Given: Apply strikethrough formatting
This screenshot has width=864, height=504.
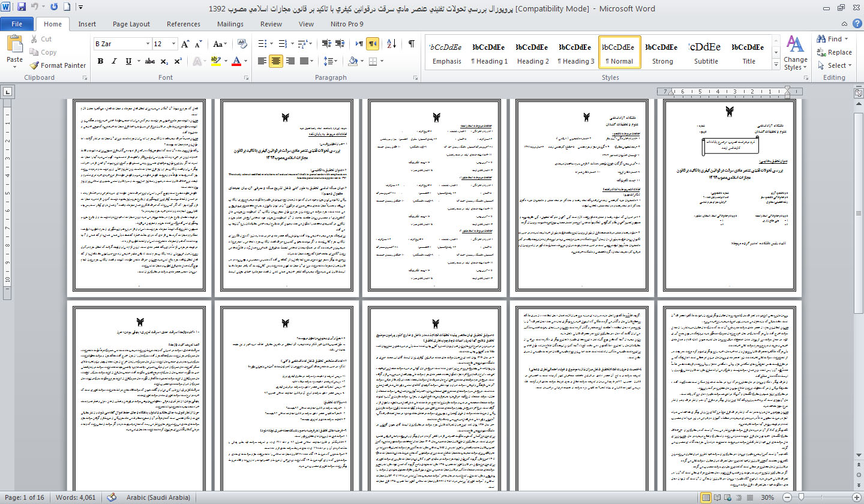Looking at the screenshot, I should point(149,61).
